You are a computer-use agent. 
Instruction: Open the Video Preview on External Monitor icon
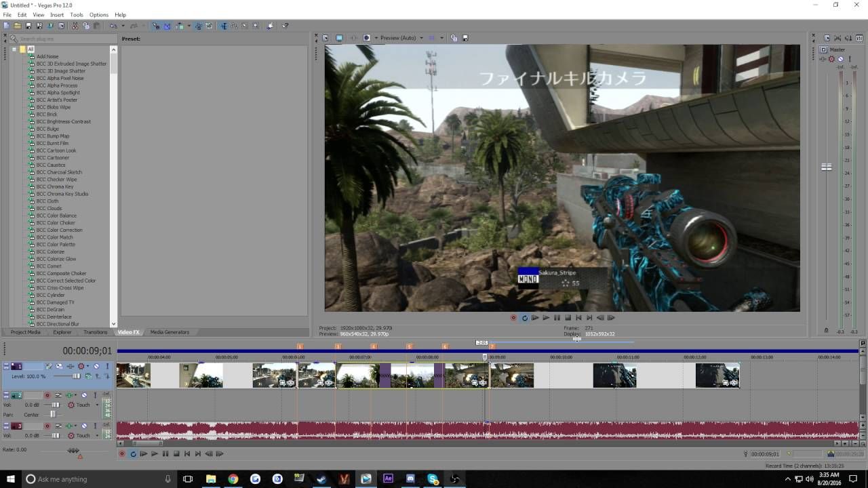tap(338, 38)
